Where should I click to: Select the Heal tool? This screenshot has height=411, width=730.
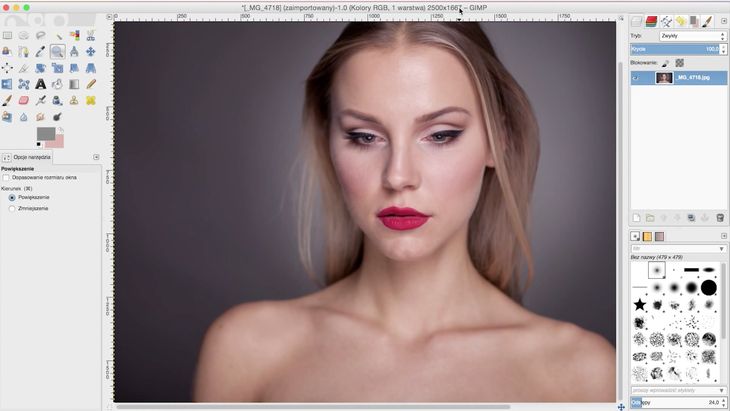click(x=91, y=101)
